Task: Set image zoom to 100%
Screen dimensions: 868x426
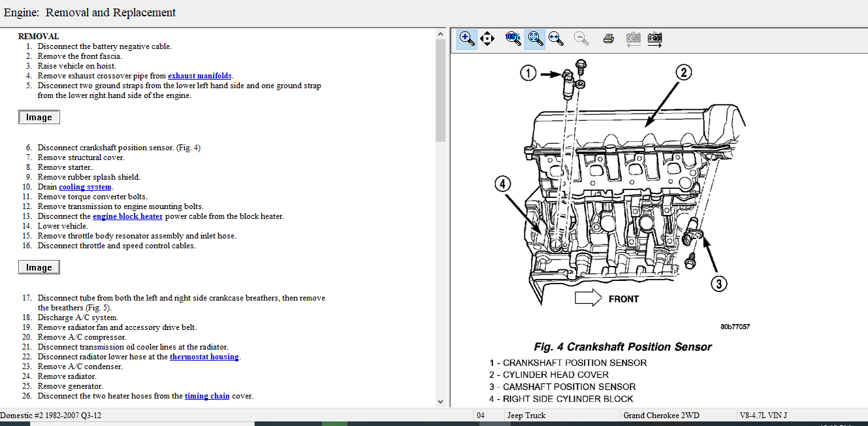Action: tap(513, 39)
